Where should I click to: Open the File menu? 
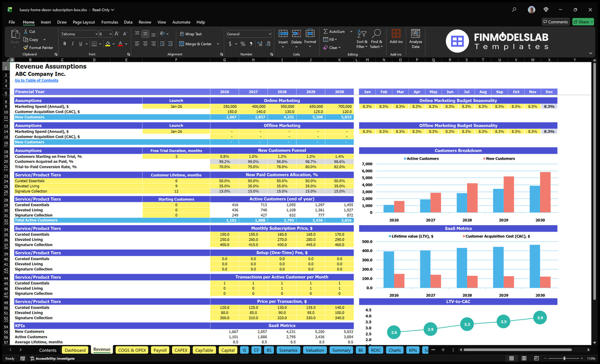(x=11, y=22)
